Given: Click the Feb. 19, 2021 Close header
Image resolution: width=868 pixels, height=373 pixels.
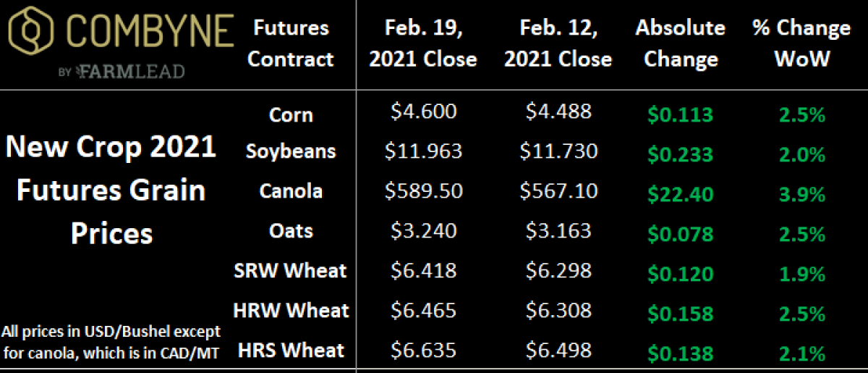Looking at the screenshot, I should tap(423, 43).
